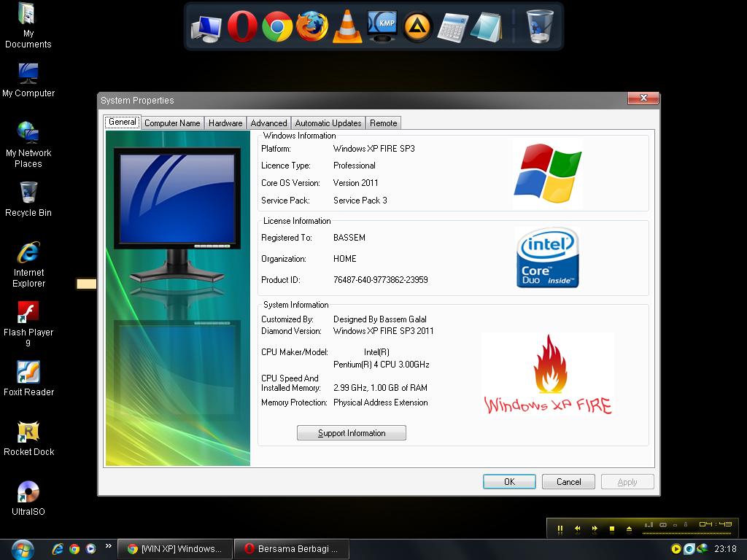Launch Firefox from the dock
Screen dimensions: 747x560
[311, 27]
